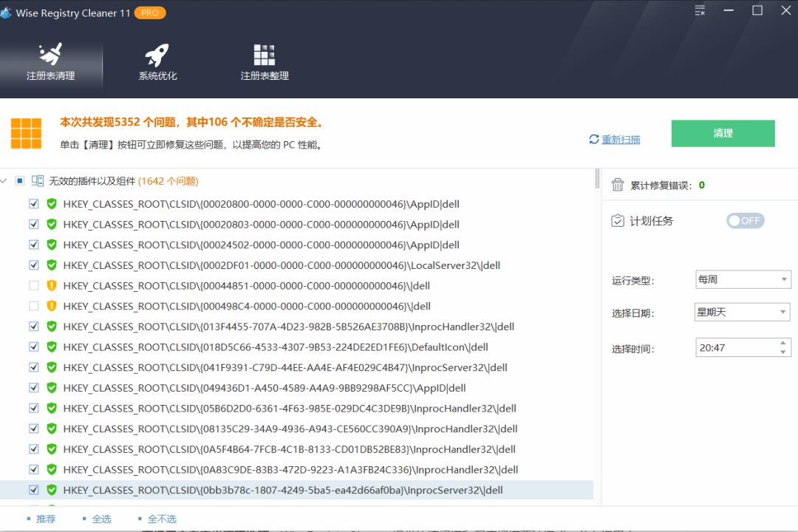The image size is (798, 532).
Task: Click the orange grid icon beside scan summary
Action: click(27, 133)
